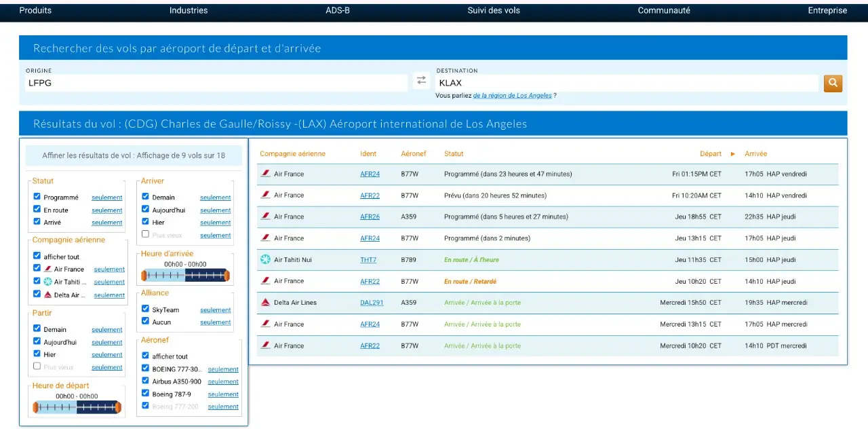The width and height of the screenshot is (868, 429).
Task: Open the ADS-B menu
Action: click(x=338, y=10)
